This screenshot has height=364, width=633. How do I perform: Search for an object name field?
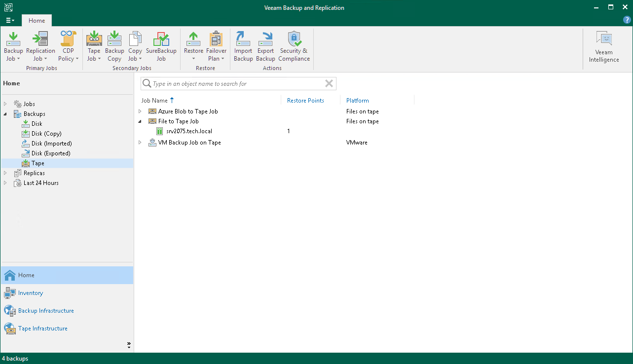coord(238,84)
